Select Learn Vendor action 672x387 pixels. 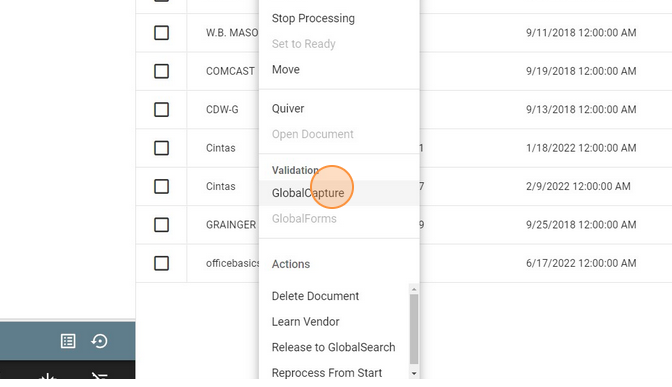(306, 322)
